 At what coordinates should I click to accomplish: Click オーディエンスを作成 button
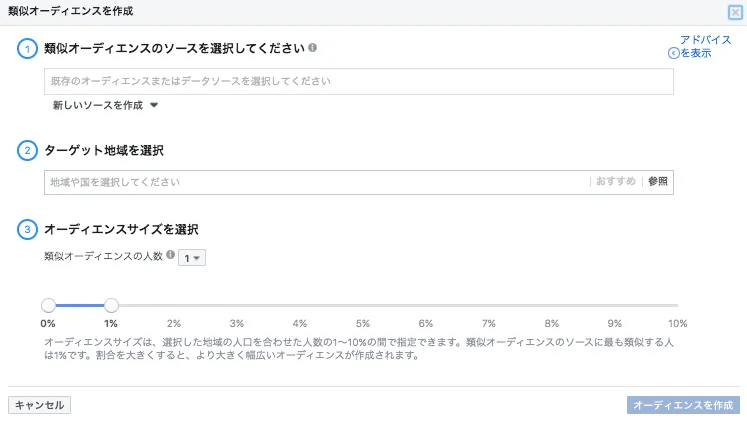point(683,405)
